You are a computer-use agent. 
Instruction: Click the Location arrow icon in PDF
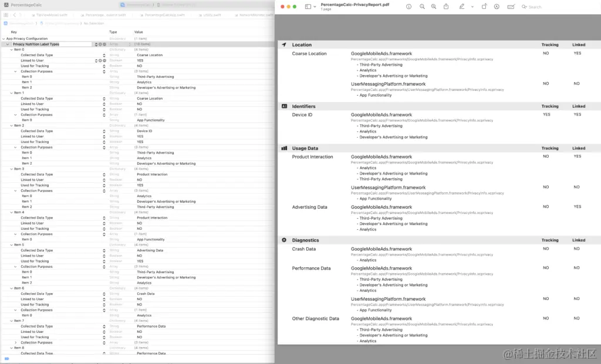[284, 45]
